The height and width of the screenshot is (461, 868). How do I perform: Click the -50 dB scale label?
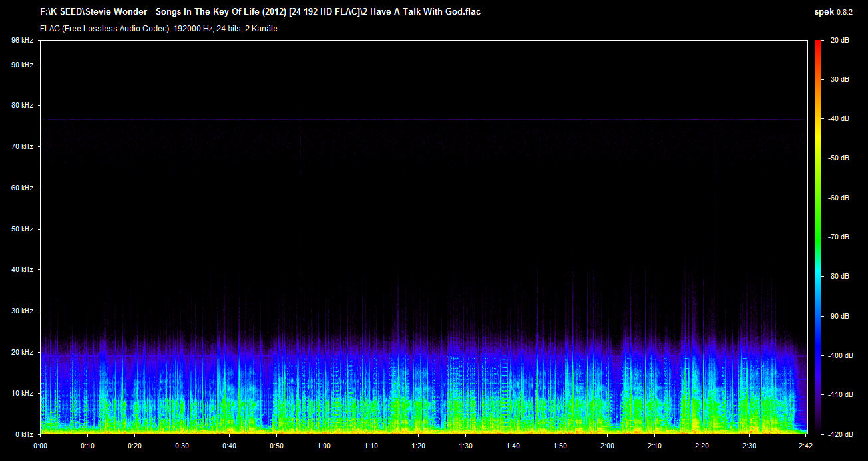[x=838, y=158]
